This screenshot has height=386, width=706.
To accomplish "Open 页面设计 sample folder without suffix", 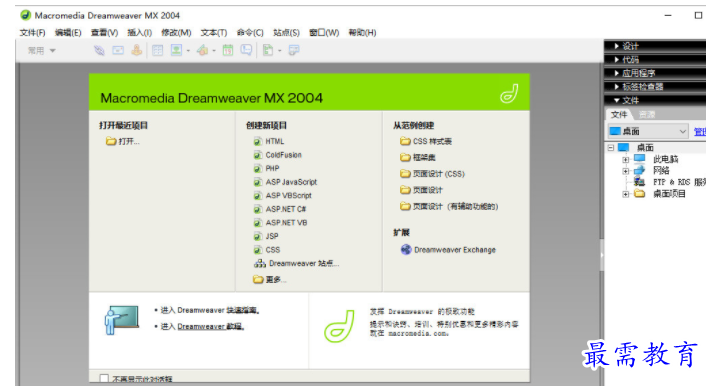I will (x=421, y=190).
